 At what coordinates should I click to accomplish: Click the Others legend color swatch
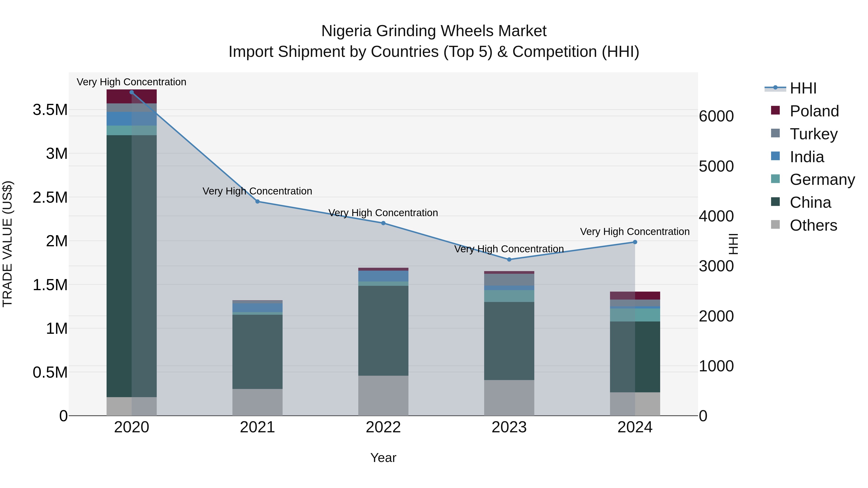pos(775,225)
